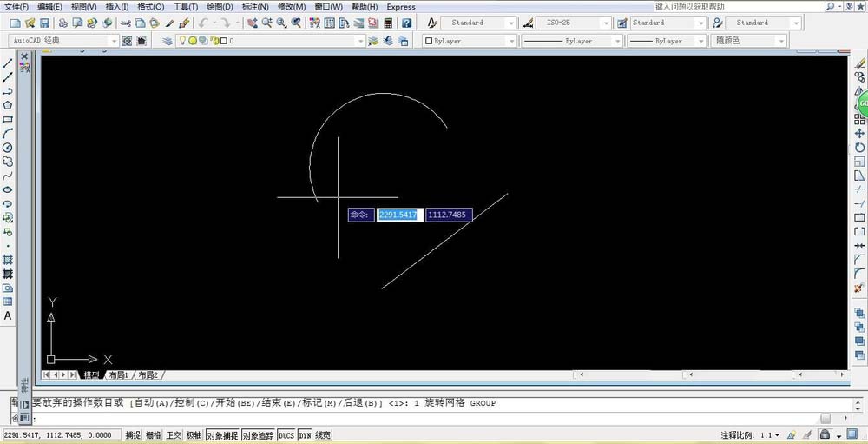Click the Undo arrow icon

pos(203,23)
